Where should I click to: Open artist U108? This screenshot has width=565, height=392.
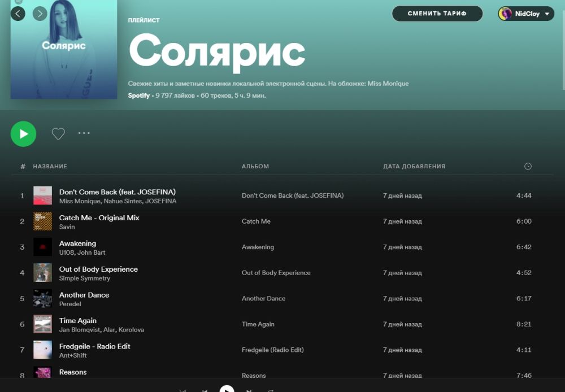pyautogui.click(x=66, y=252)
